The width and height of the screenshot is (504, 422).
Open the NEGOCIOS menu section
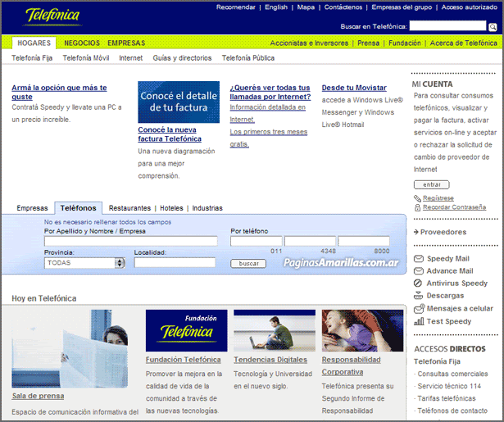click(x=82, y=43)
